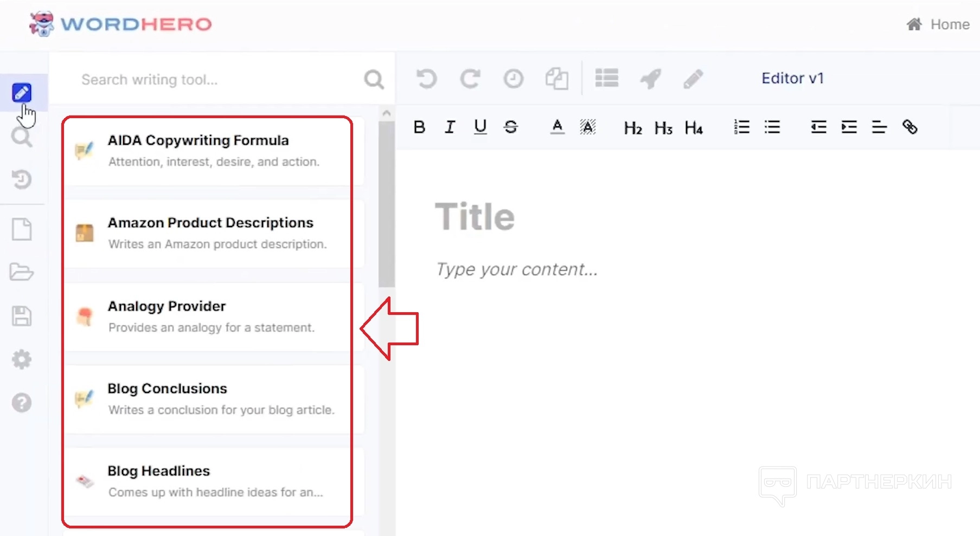980x536 pixels.
Task: Click the pencil icon in editor toolbar
Action: tap(694, 79)
